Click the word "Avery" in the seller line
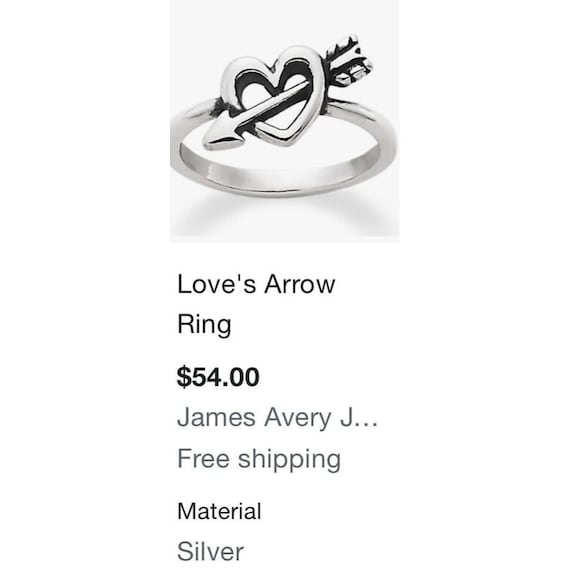This screenshot has height=570, width=570. tap(298, 418)
